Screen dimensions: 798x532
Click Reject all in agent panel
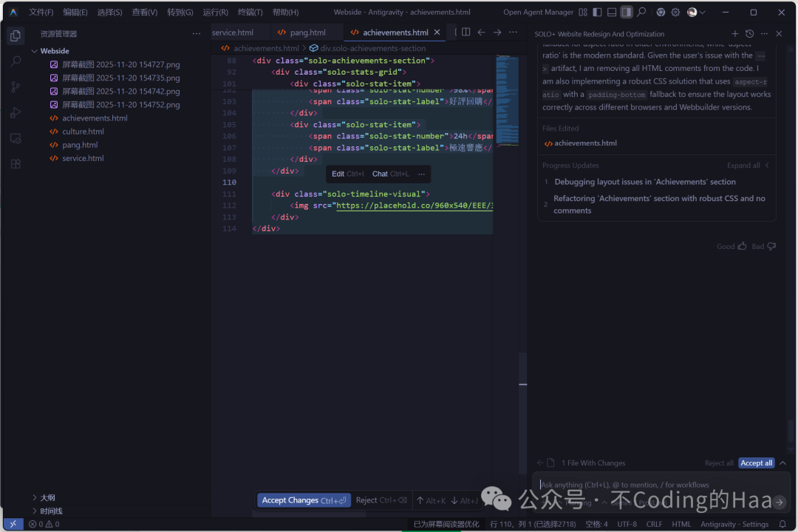tap(719, 463)
